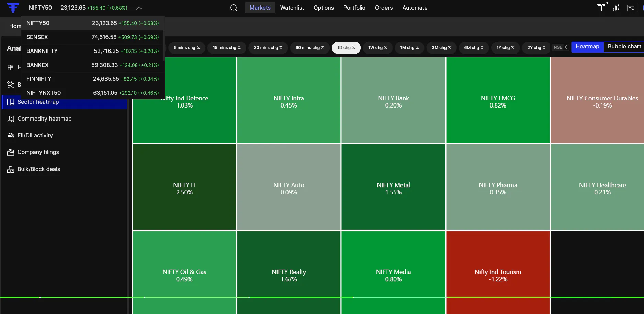The image size is (644, 314).
Task: Go to the Options tab
Action: [x=324, y=8]
